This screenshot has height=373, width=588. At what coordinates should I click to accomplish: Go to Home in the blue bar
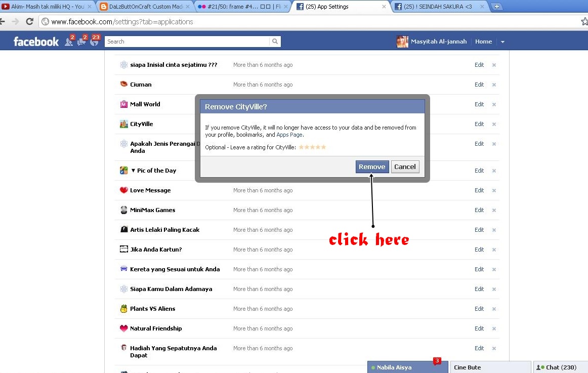point(483,42)
